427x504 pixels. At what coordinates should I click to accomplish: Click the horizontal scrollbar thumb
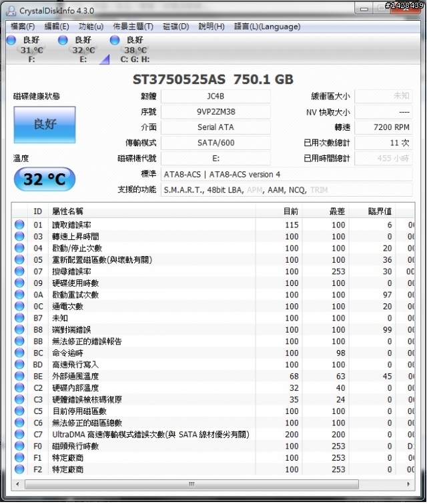coord(191,485)
